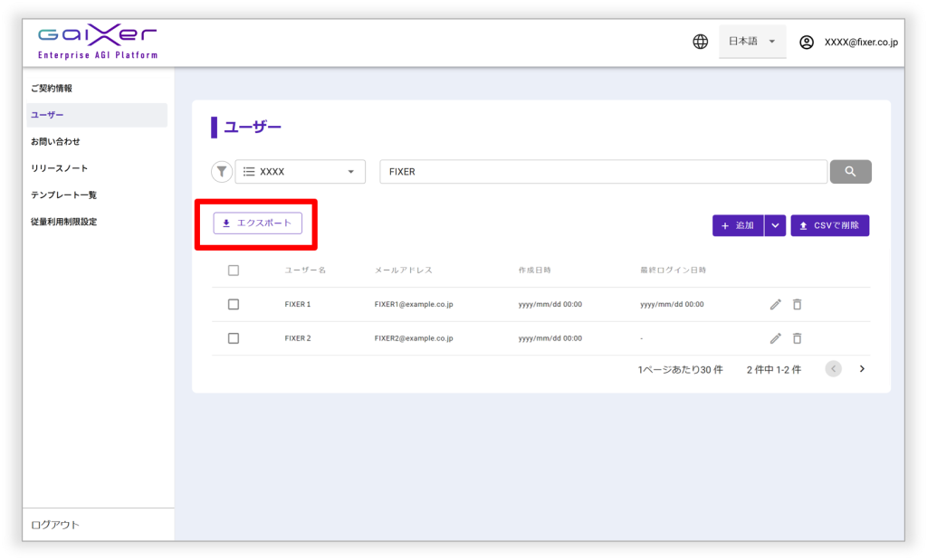
Task: Click the account profile icon
Action: pyautogui.click(x=807, y=43)
